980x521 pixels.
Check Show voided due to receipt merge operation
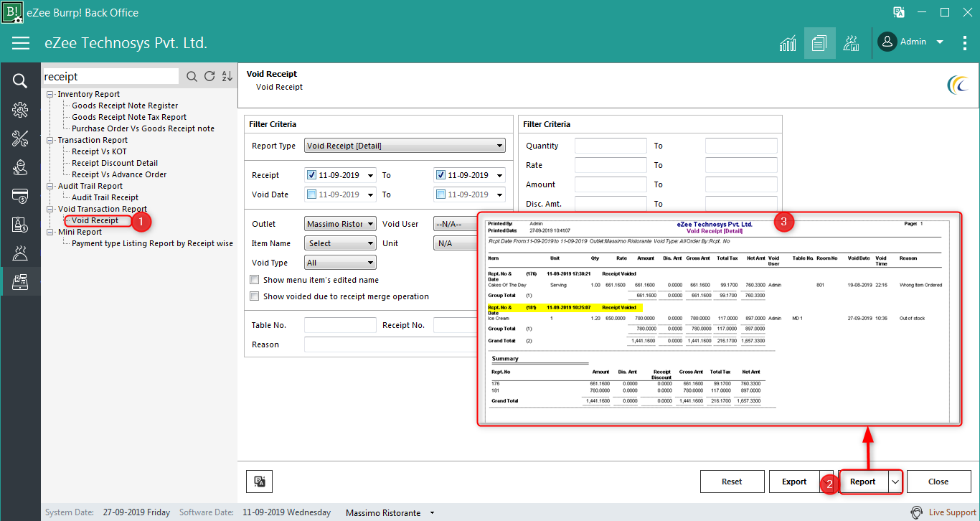[254, 296]
